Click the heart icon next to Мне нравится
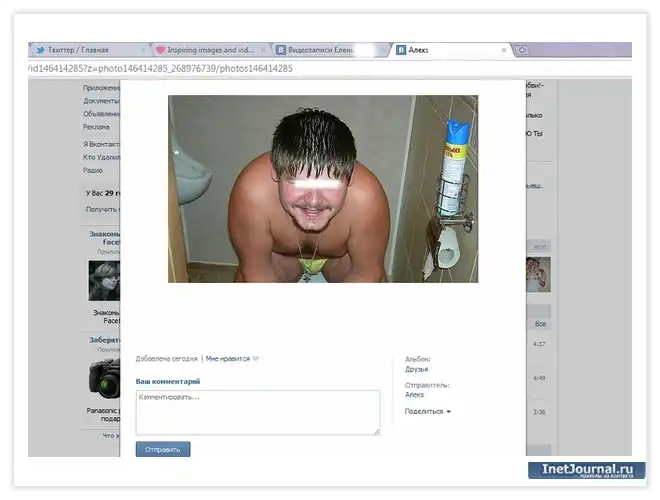The image size is (660, 500). 255,358
